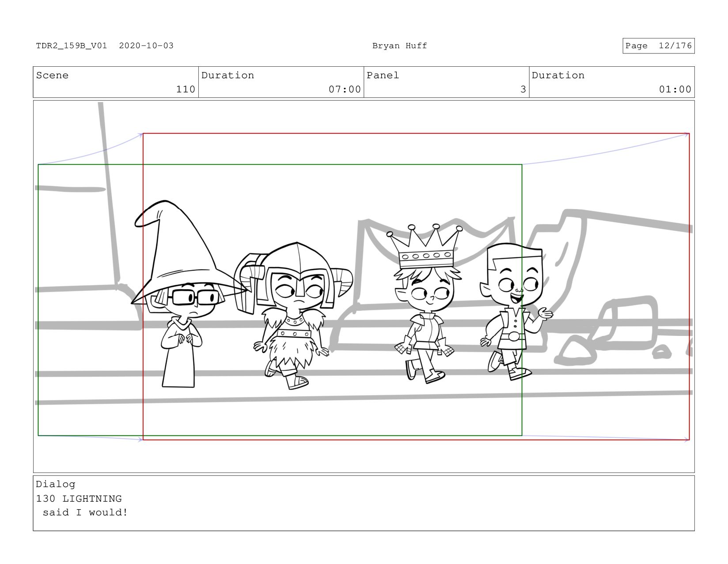Select the scene number 110
The height and width of the screenshot is (564, 728).
tap(186, 89)
